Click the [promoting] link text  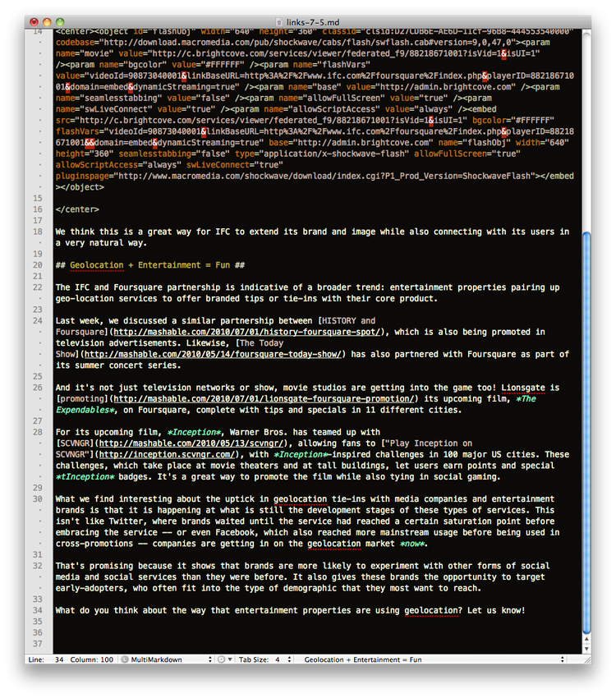tap(82, 399)
